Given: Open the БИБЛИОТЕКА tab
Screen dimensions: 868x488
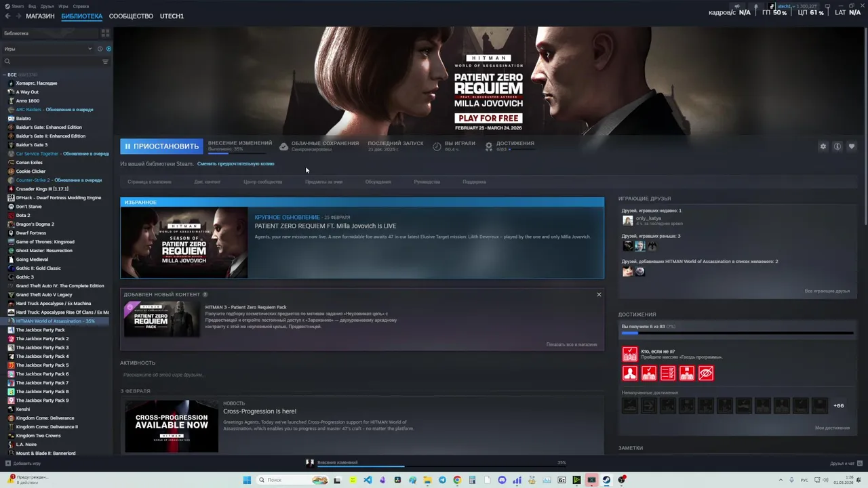Looking at the screenshot, I should (82, 16).
